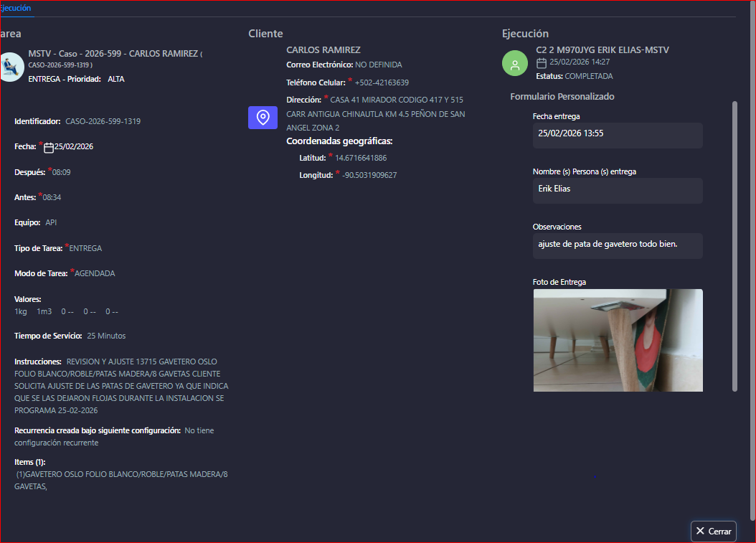Click the phone number +502-42163639
This screenshot has width=756, height=543.
tap(382, 82)
